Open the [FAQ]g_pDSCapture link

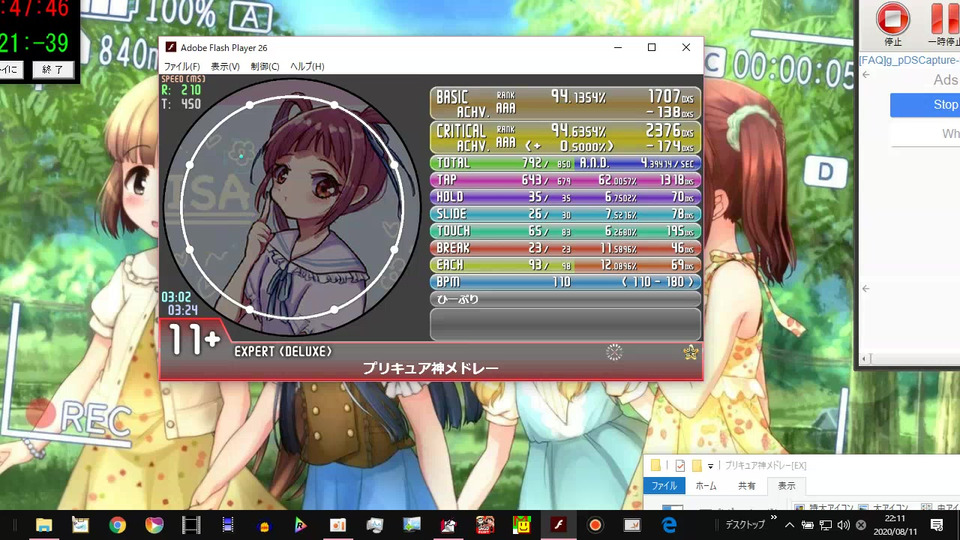tap(909, 60)
